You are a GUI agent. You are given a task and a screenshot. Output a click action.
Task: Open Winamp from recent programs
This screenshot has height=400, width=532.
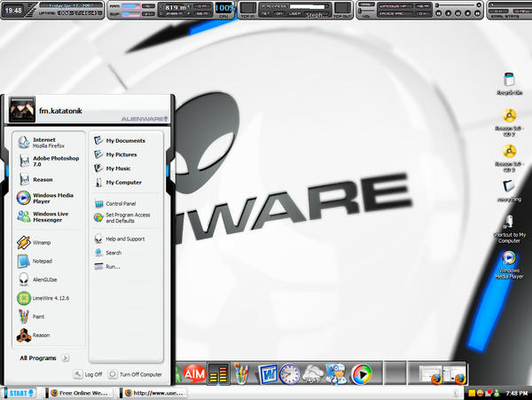point(34,243)
